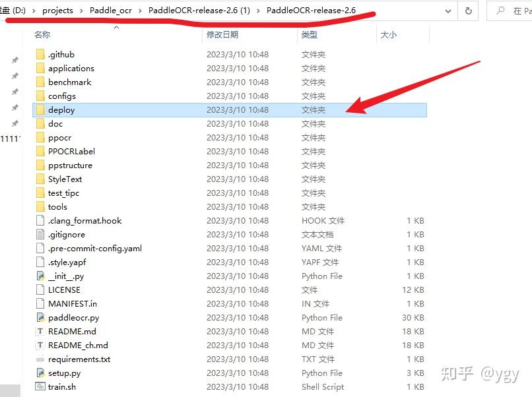Screen dimensions: 532x397
Task: Navigate to the projects breadcrumb
Action: coord(57,11)
